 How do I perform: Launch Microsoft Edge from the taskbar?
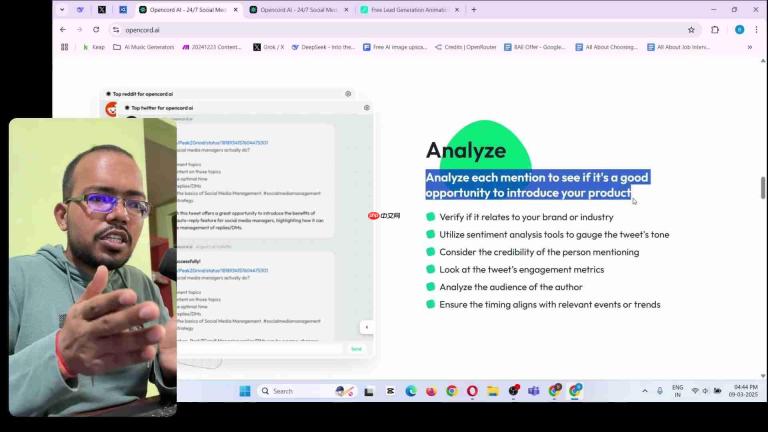click(410, 391)
